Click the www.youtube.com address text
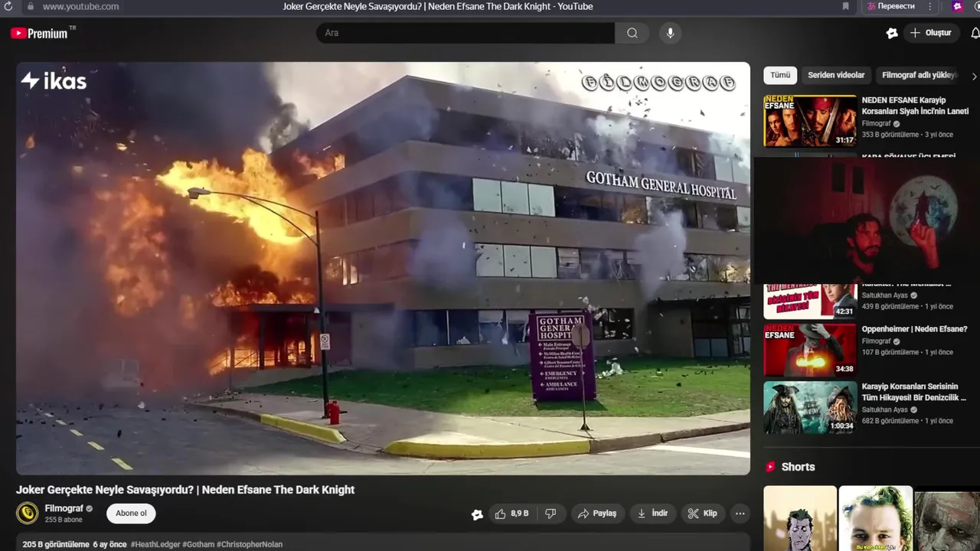 pyautogui.click(x=80, y=6)
